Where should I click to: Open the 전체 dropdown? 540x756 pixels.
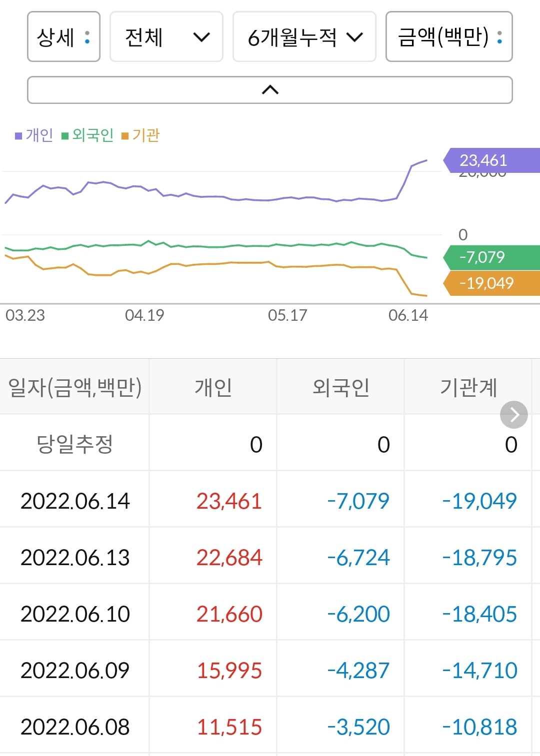(166, 37)
